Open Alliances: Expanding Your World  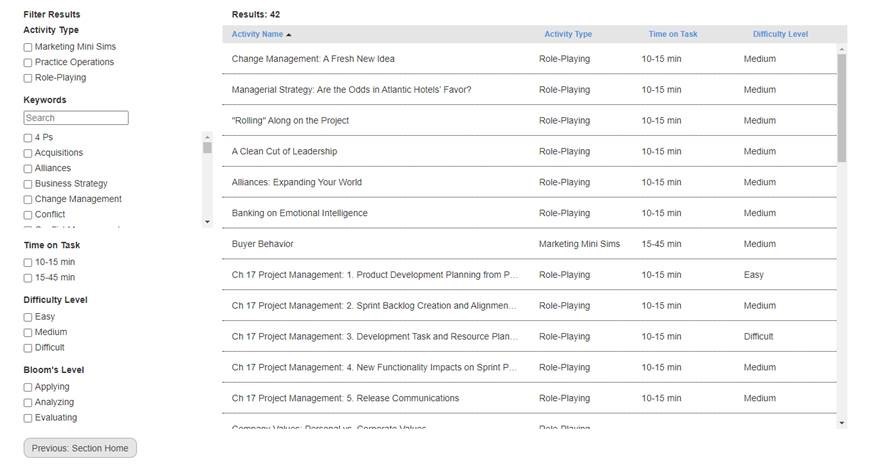(297, 182)
